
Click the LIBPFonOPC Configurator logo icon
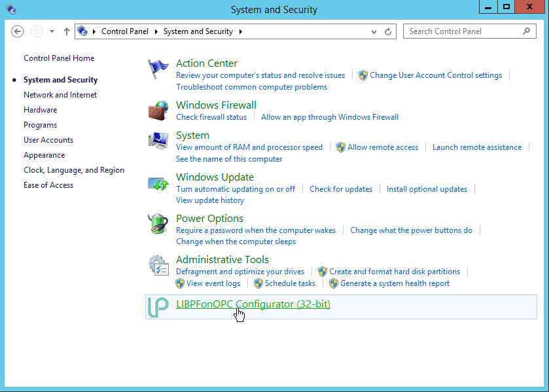point(158,307)
